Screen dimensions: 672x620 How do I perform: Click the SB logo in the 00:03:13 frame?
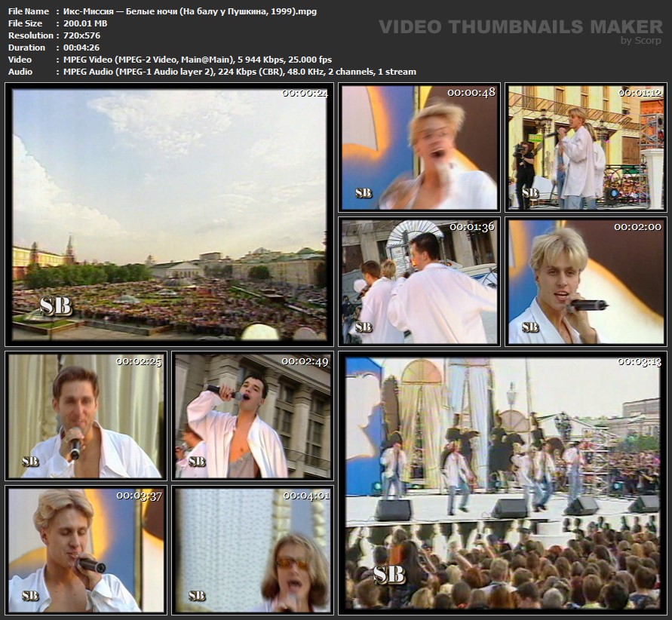389,575
